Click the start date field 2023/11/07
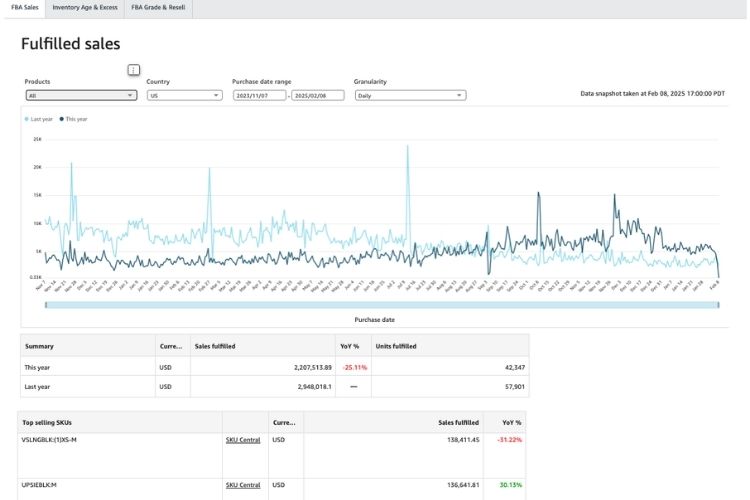 point(259,95)
